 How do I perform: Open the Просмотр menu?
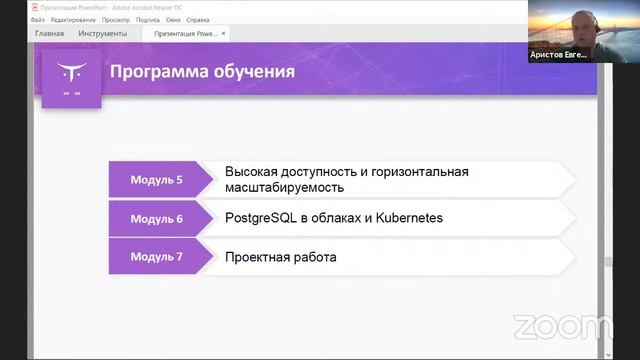pos(116,20)
